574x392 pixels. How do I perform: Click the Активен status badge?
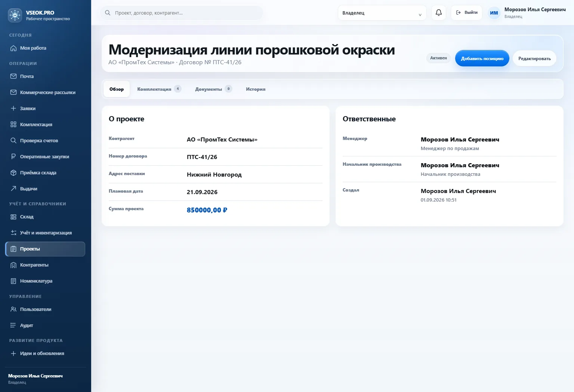(x=438, y=58)
